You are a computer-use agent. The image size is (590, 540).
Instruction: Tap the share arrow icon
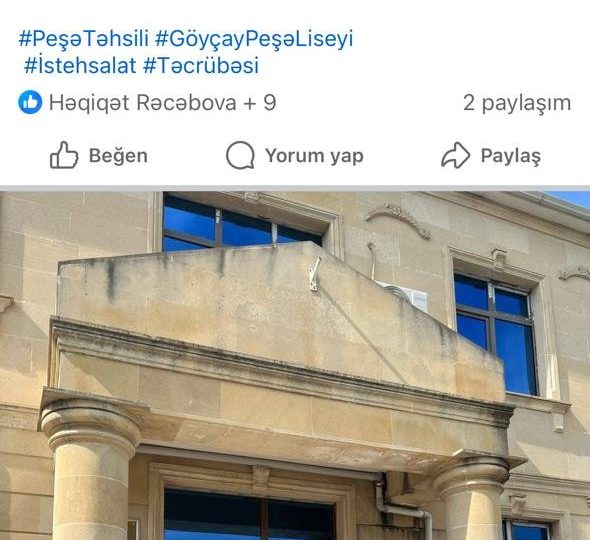(x=455, y=155)
